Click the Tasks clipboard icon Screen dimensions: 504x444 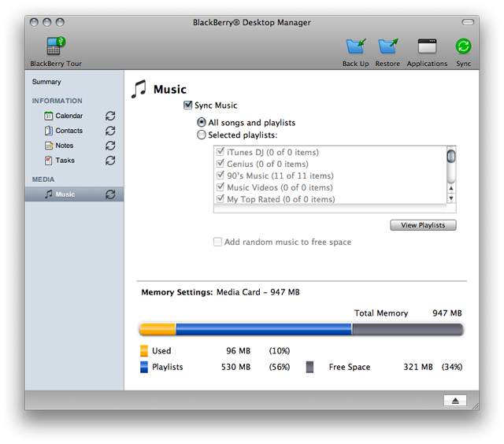[48, 161]
